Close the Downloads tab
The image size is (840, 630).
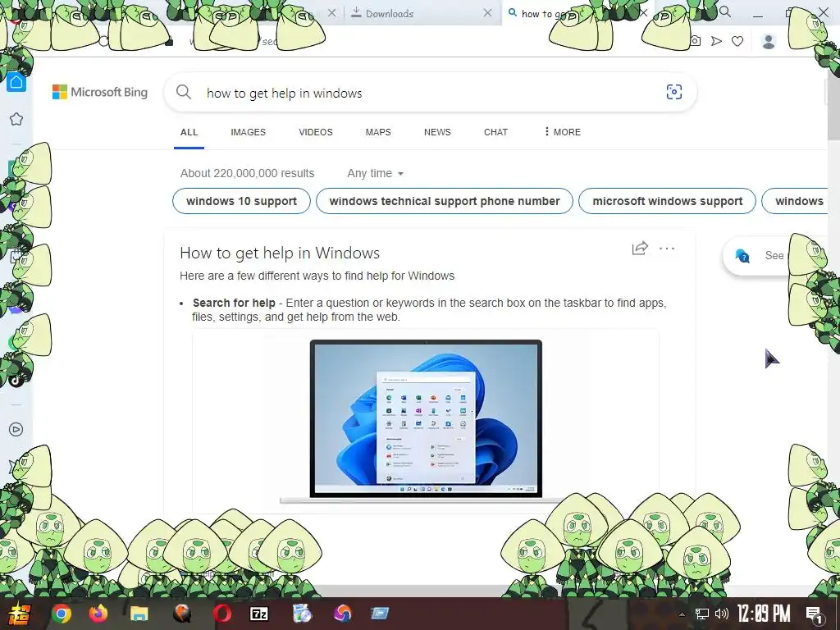(487, 13)
